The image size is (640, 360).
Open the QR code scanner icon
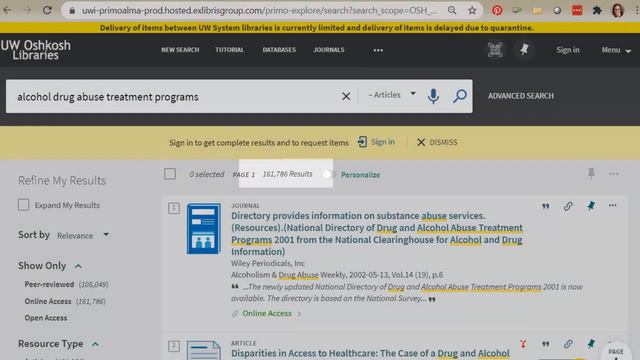tap(495, 50)
